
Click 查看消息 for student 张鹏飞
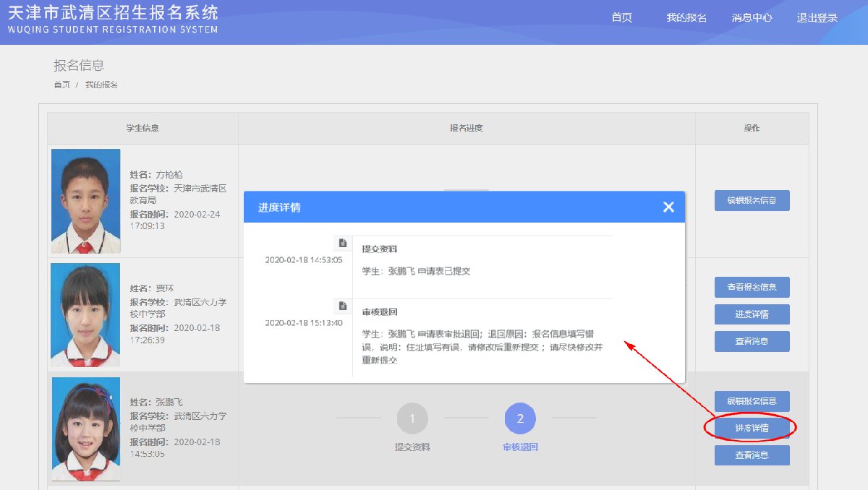pyautogui.click(x=752, y=455)
